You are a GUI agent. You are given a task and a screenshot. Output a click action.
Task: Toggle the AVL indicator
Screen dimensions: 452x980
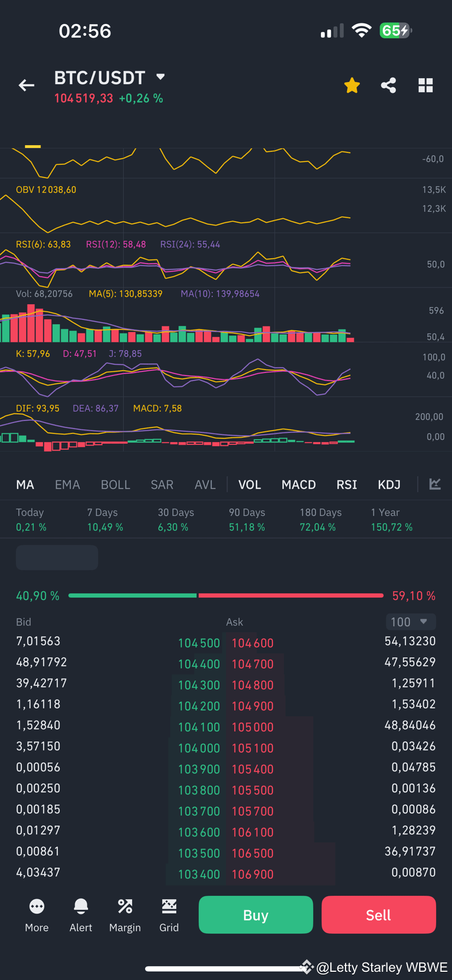(205, 485)
